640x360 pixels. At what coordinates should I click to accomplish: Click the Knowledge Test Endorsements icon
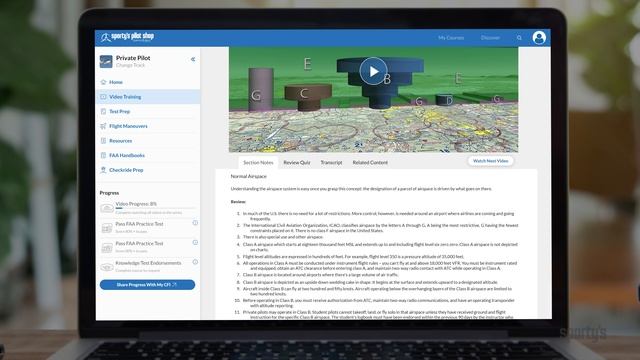click(x=107, y=267)
